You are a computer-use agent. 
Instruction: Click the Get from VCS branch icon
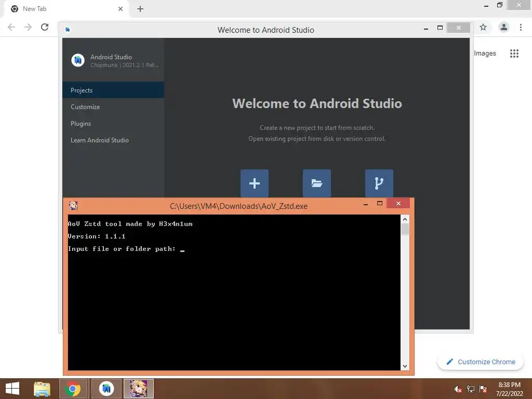coord(379,183)
